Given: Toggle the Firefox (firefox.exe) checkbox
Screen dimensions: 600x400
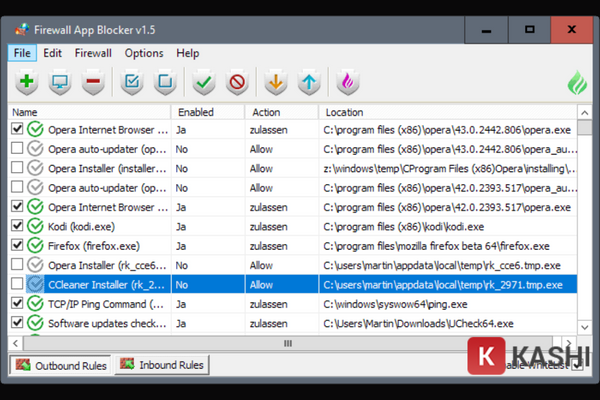Looking at the screenshot, I should (x=17, y=245).
